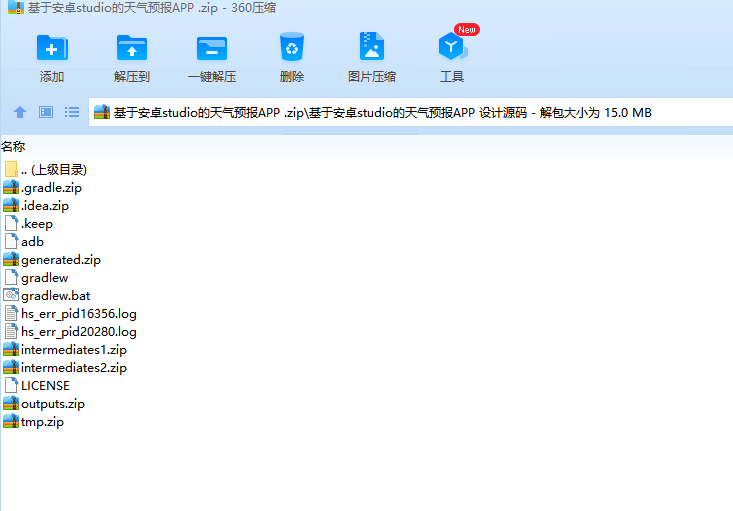This screenshot has height=511, width=733.
Task: Click the file name 'gradlew'
Action: (44, 278)
